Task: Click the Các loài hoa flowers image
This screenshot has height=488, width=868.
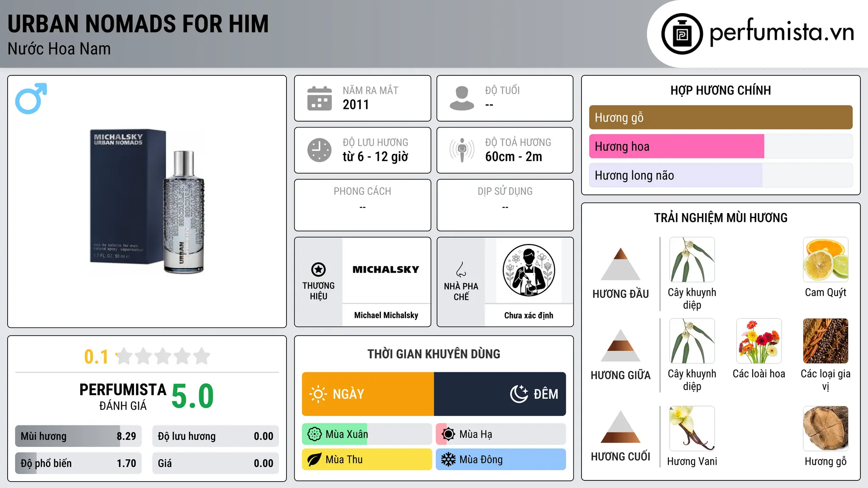Action: click(x=759, y=341)
